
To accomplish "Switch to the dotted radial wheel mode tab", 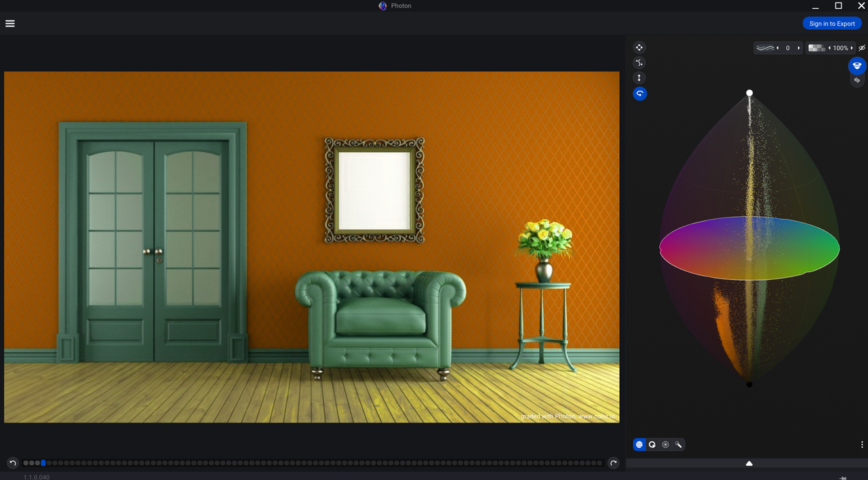I will (665, 445).
